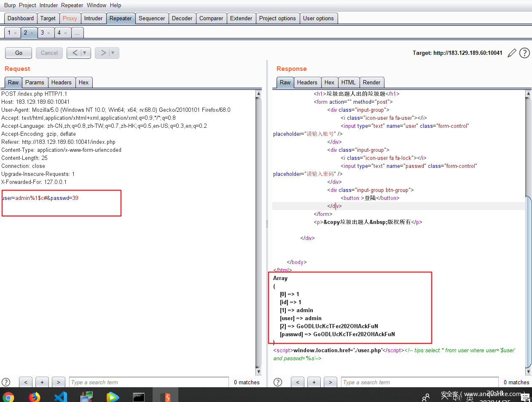The height and width of the screenshot is (402, 532).
Task: Switch to the Dashboard tab
Action: [x=21, y=18]
